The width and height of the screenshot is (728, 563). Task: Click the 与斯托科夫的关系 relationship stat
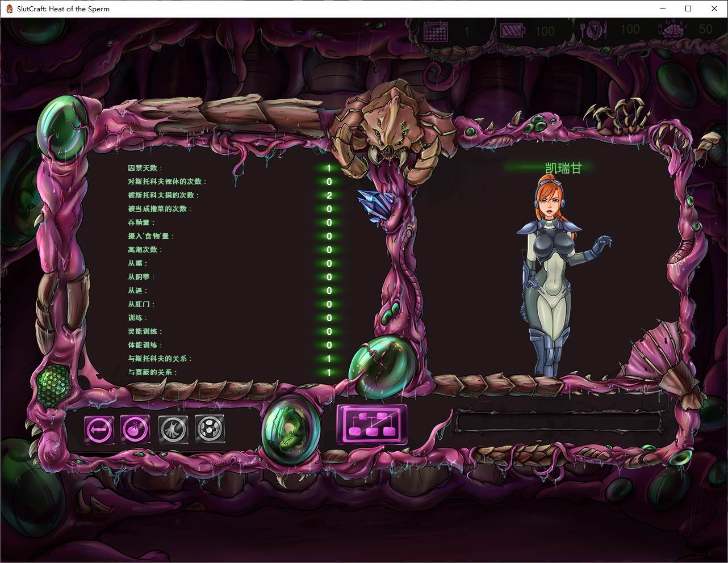(x=160, y=359)
